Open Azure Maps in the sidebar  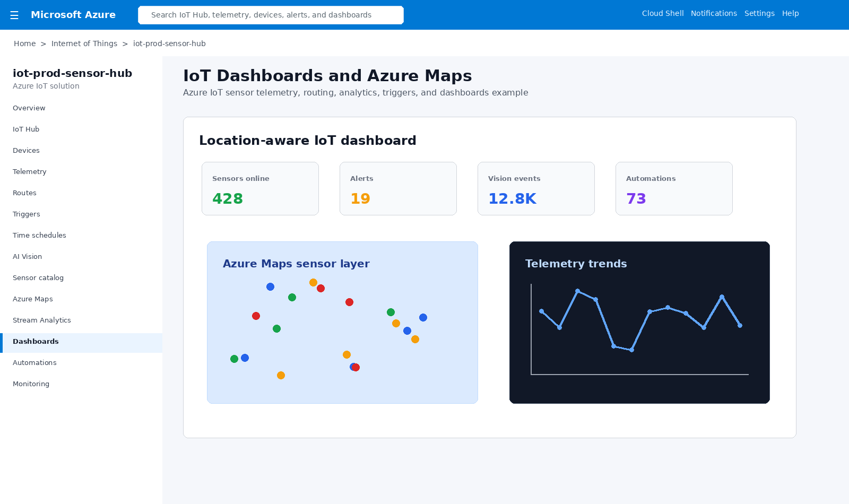[x=81, y=299]
